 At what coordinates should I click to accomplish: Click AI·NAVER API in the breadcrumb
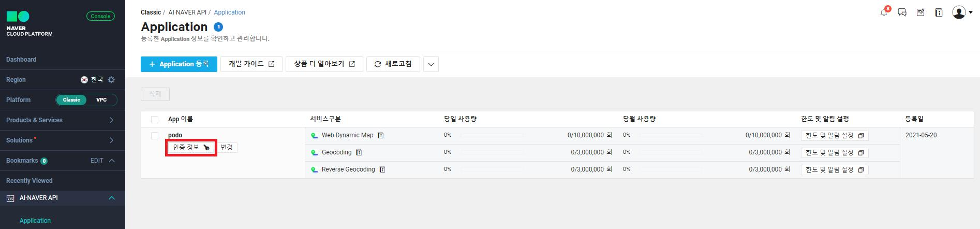(187, 12)
